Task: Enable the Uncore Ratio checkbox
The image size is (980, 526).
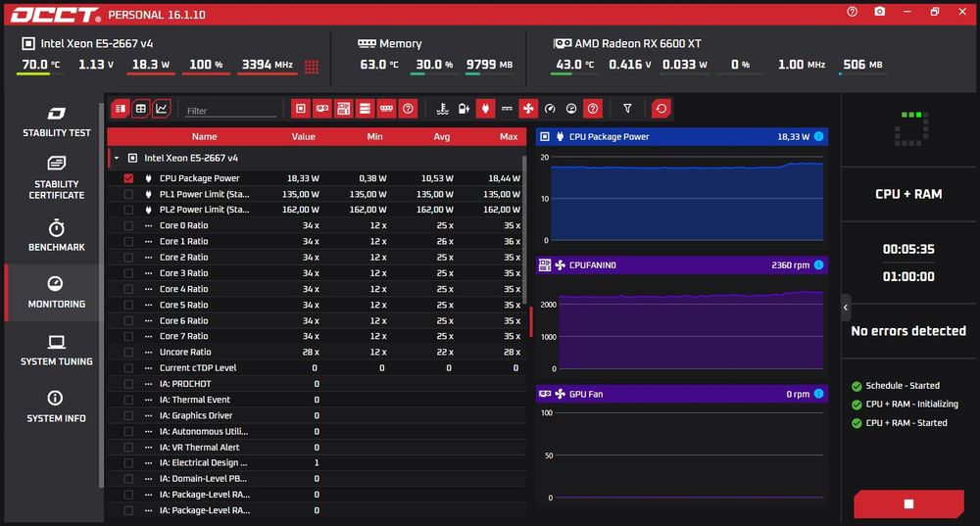Action: (128, 353)
